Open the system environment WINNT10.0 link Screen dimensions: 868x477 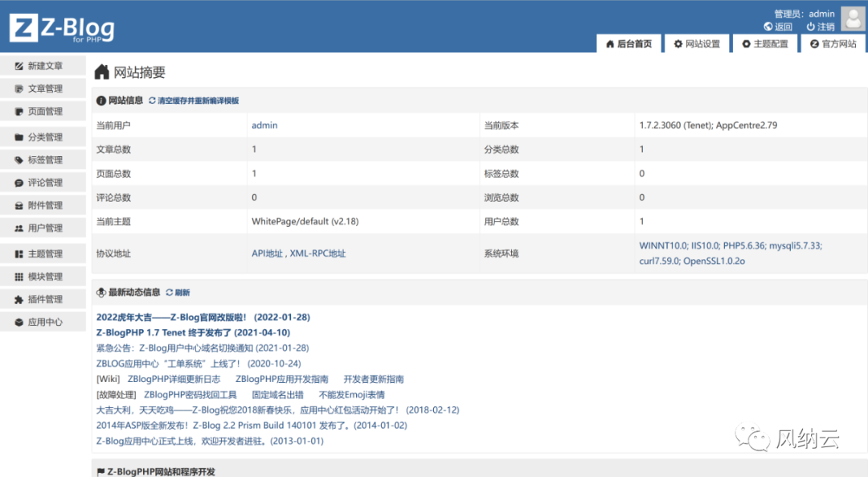(731, 253)
